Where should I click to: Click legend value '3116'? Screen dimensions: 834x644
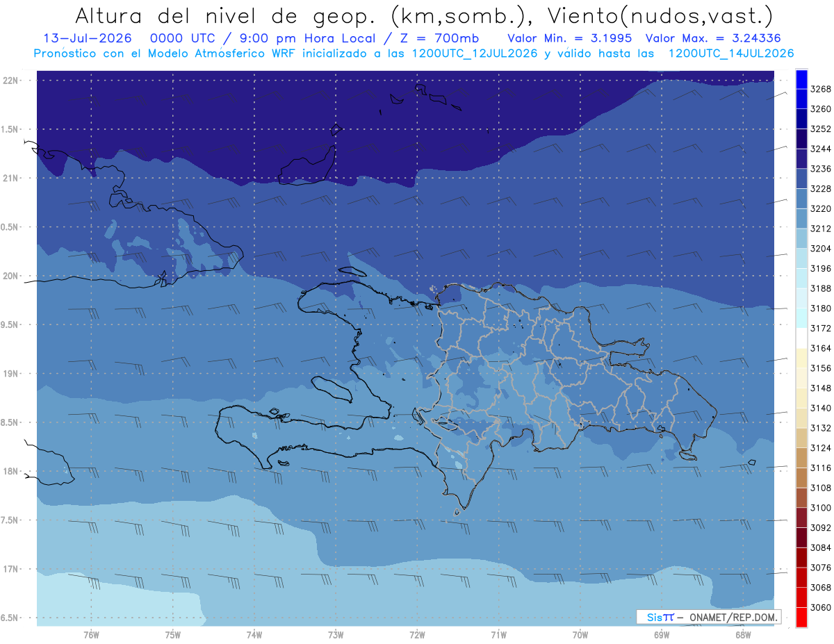821,468
